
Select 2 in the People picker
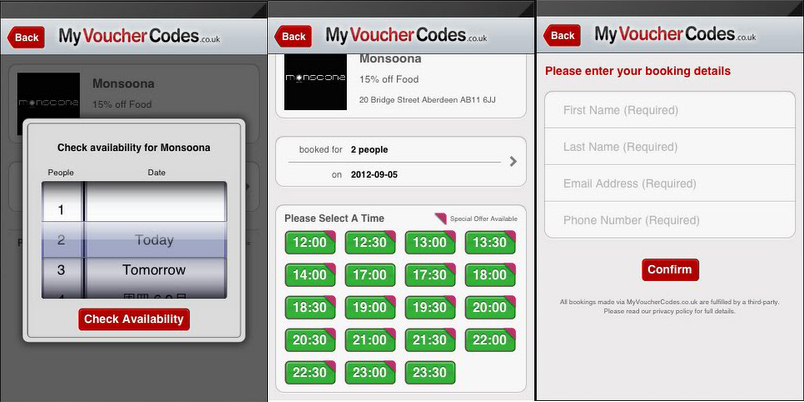(61, 239)
